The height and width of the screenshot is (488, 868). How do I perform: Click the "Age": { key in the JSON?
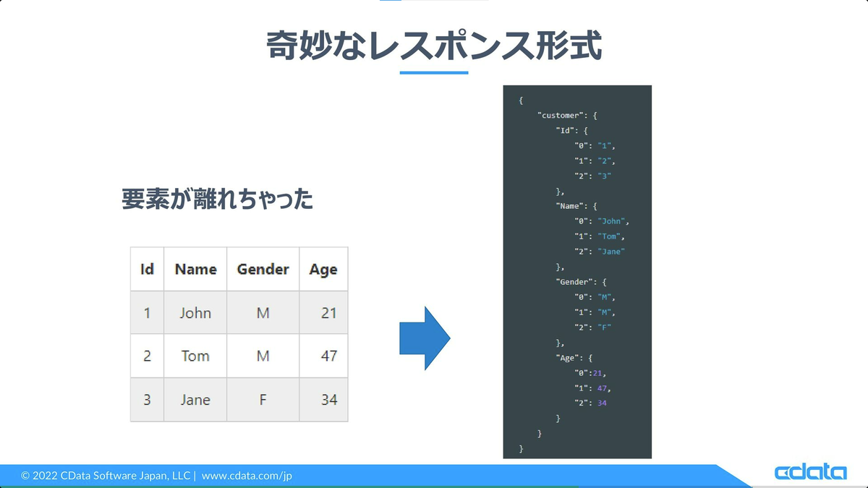tap(575, 357)
